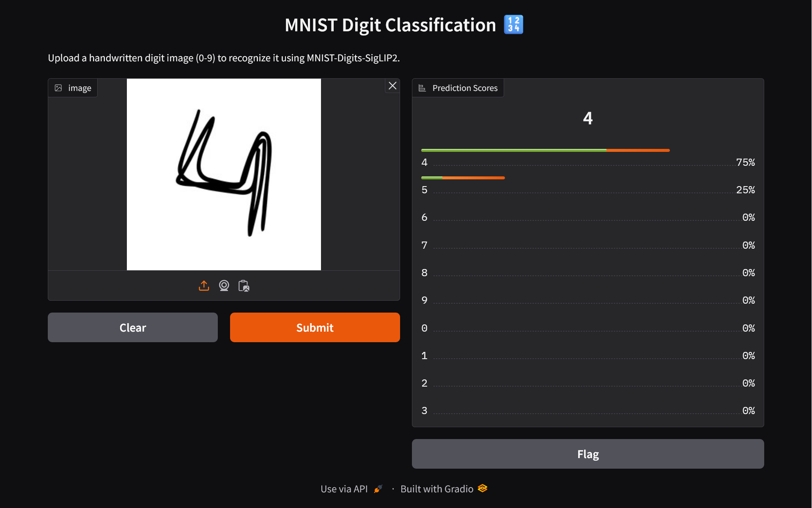The height and width of the screenshot is (508, 812).
Task: Click the handwritten digit image preview
Action: coord(224,174)
